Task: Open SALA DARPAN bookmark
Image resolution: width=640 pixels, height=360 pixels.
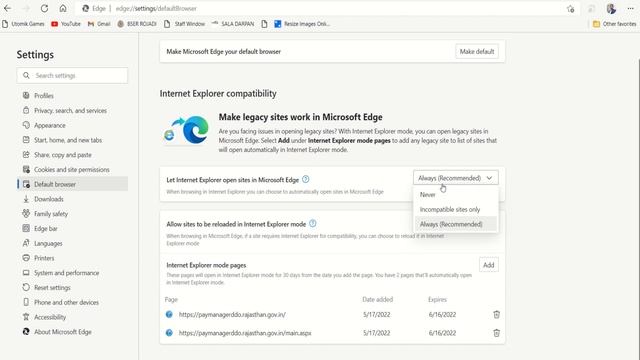Action: pos(233,24)
